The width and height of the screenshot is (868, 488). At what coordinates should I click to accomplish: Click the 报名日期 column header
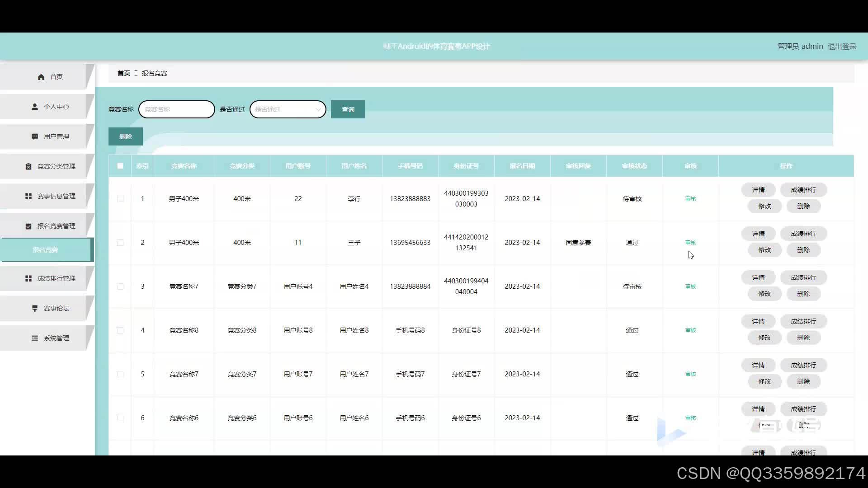[522, 166]
